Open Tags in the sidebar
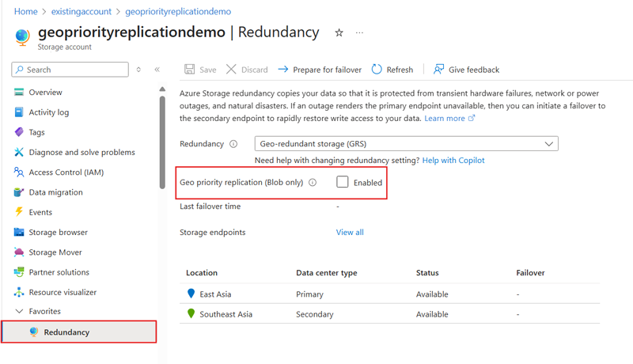This screenshot has height=364, width=633. tap(36, 132)
